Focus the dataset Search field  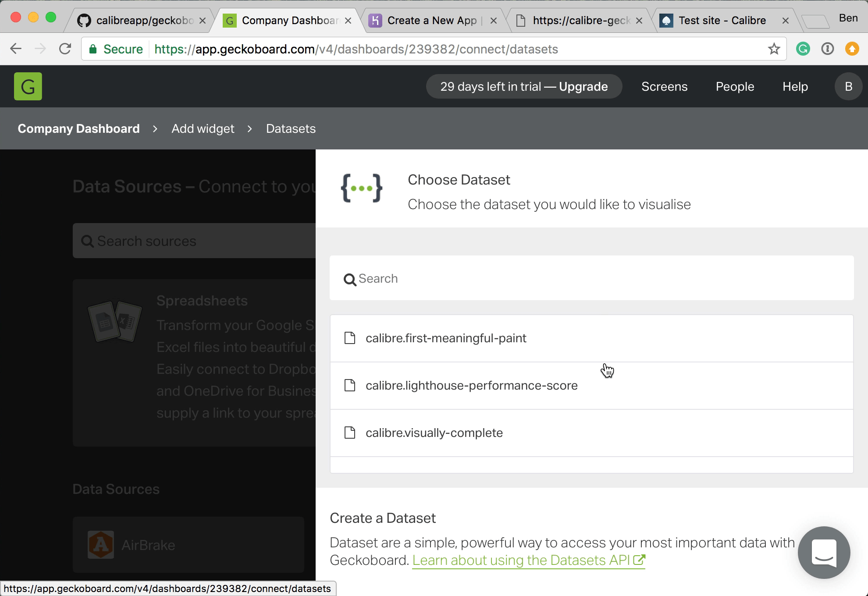591,278
